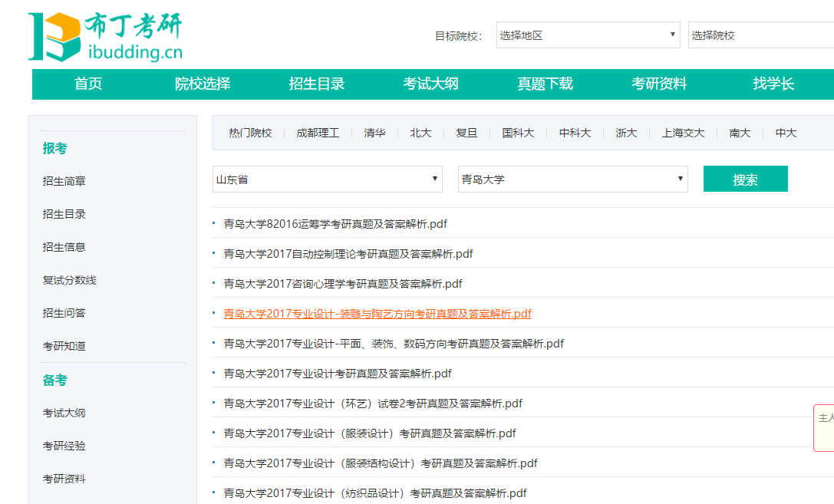Open sidebar link 招生简章
Screen dimensions: 834x504
pyautogui.click(x=64, y=181)
